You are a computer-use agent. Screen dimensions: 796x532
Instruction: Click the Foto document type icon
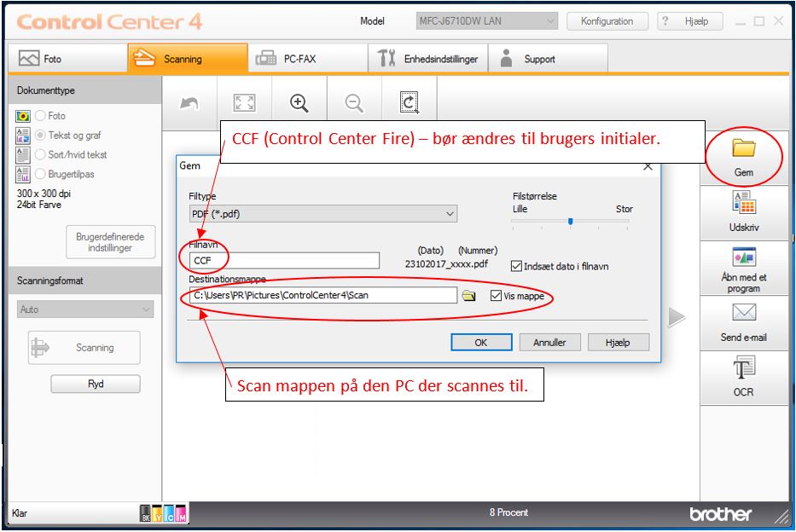[x=22, y=116]
